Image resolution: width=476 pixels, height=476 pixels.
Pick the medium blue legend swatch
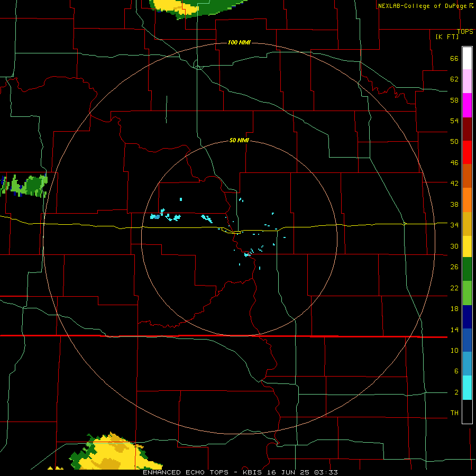467,340
